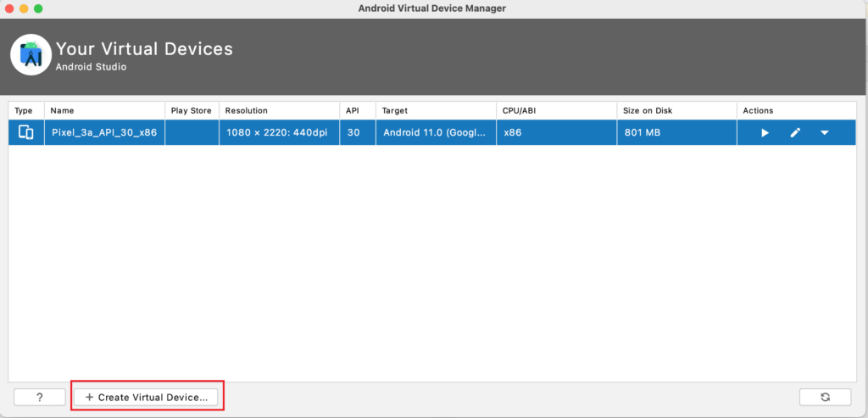Viewport: 868px width, 418px height.
Task: Click the Android Studio logo icon
Action: (31, 55)
